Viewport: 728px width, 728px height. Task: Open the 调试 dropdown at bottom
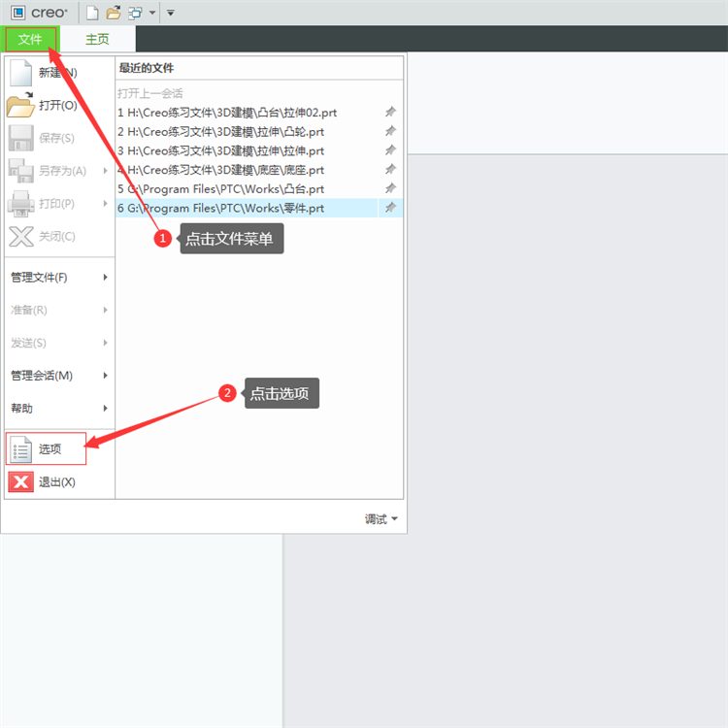point(381,519)
